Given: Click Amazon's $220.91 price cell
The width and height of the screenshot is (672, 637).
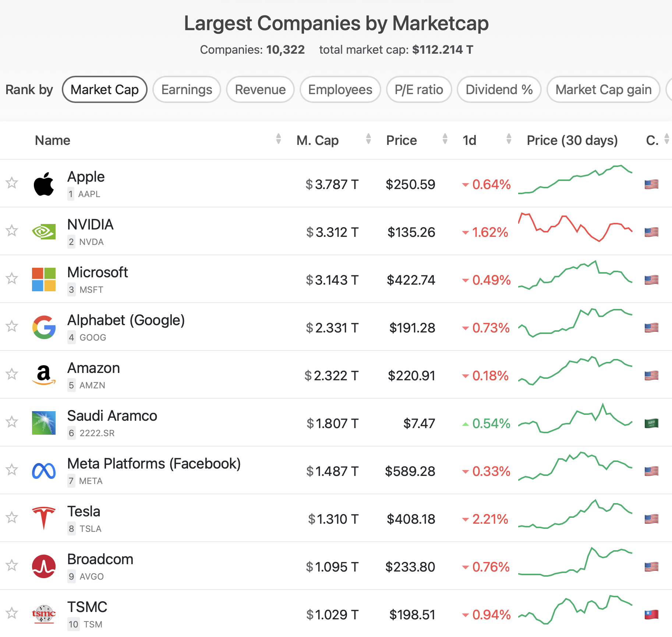Looking at the screenshot, I should (x=411, y=376).
